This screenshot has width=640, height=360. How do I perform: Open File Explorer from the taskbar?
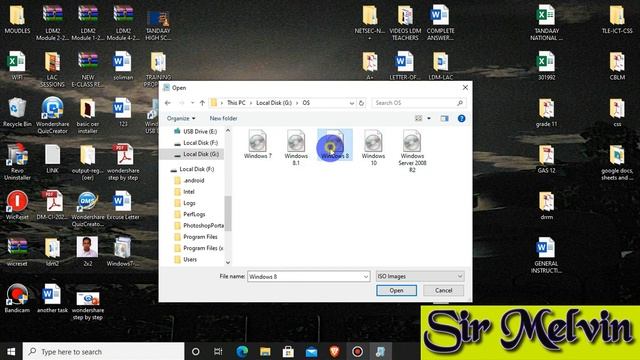tap(265, 351)
